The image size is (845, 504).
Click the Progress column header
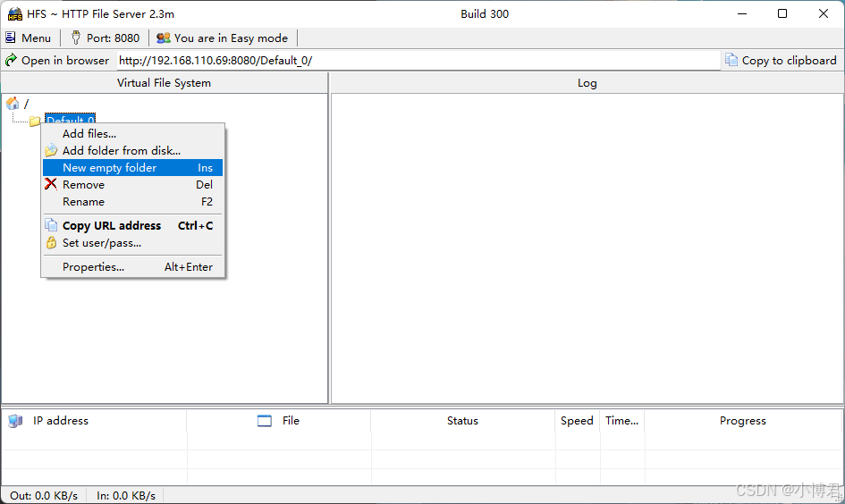point(742,421)
